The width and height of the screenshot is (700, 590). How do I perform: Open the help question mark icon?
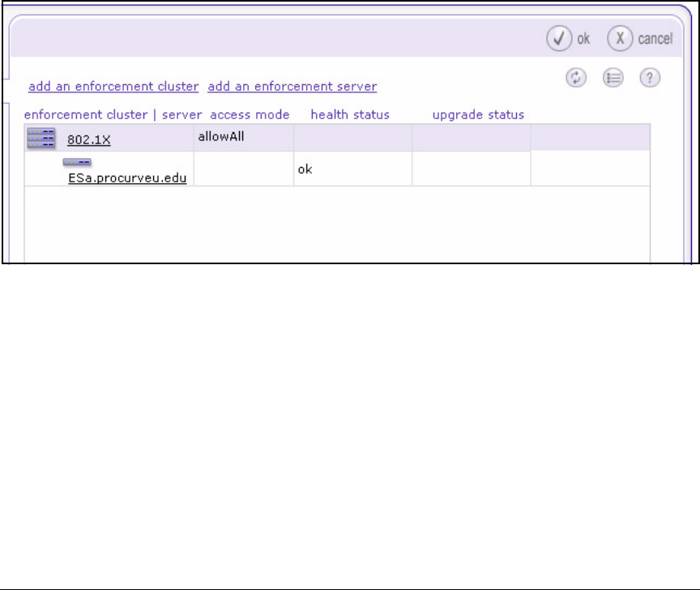pyautogui.click(x=650, y=78)
